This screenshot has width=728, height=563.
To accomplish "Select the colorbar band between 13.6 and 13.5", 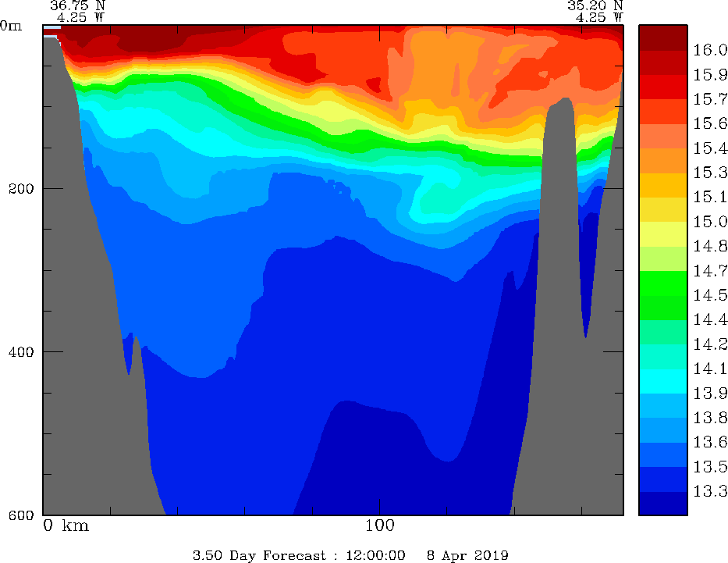I will click(x=663, y=454).
